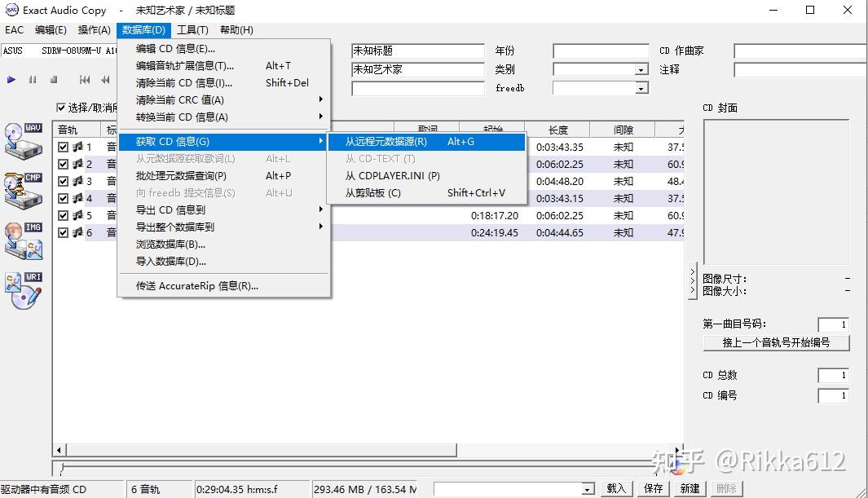Click the 保存 button
This screenshot has width=868, height=498.
point(652,487)
